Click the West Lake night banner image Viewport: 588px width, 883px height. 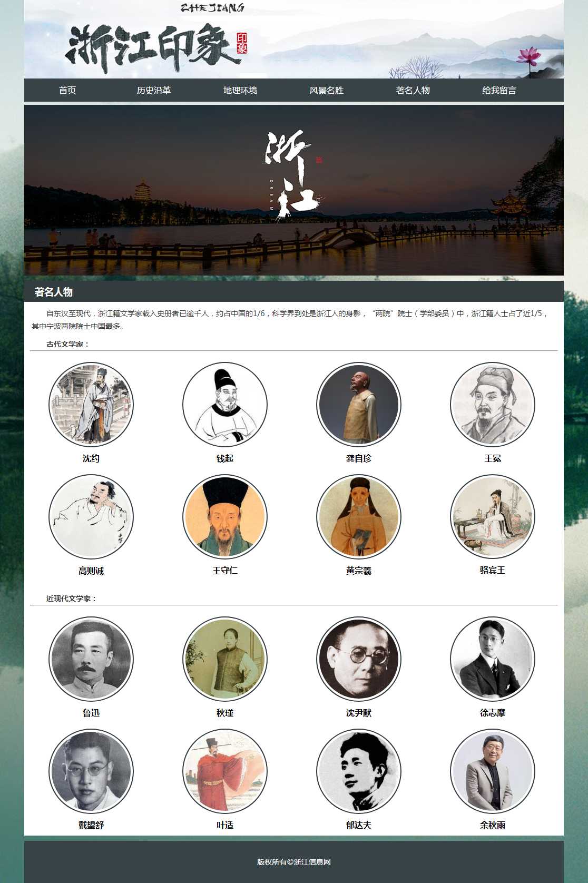click(294, 190)
